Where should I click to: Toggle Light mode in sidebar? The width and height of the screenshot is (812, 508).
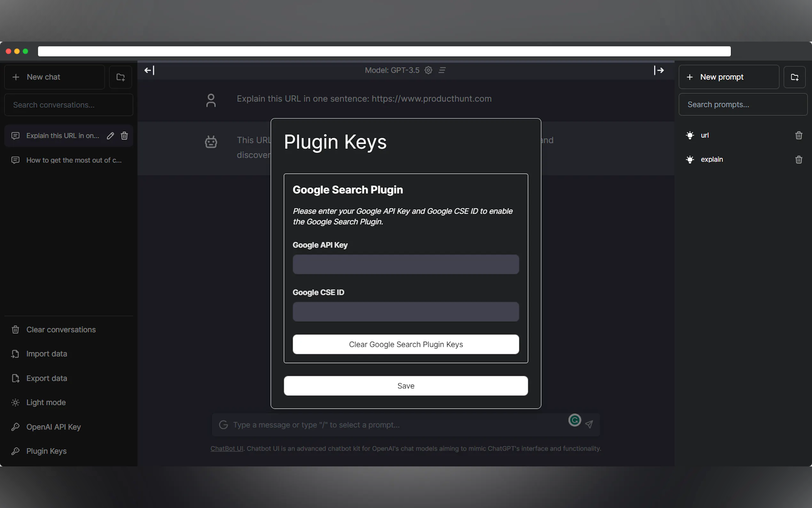pyautogui.click(x=46, y=402)
